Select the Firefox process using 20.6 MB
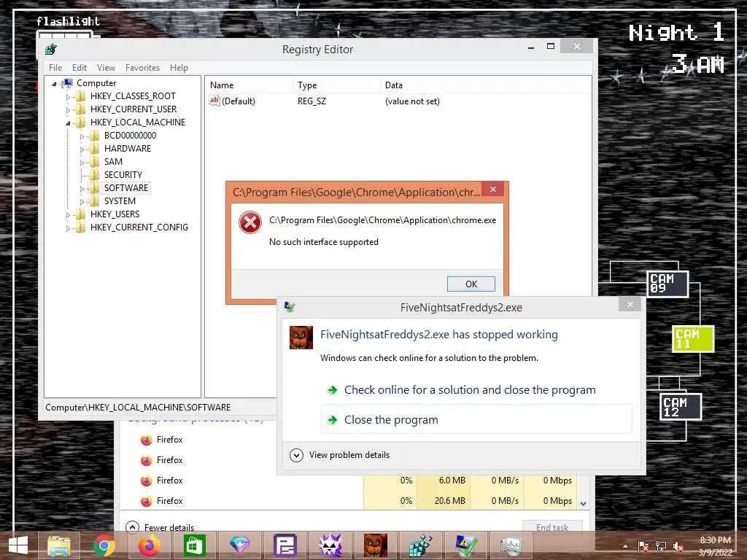Image resolution: width=747 pixels, height=560 pixels. pyautogui.click(x=349, y=501)
